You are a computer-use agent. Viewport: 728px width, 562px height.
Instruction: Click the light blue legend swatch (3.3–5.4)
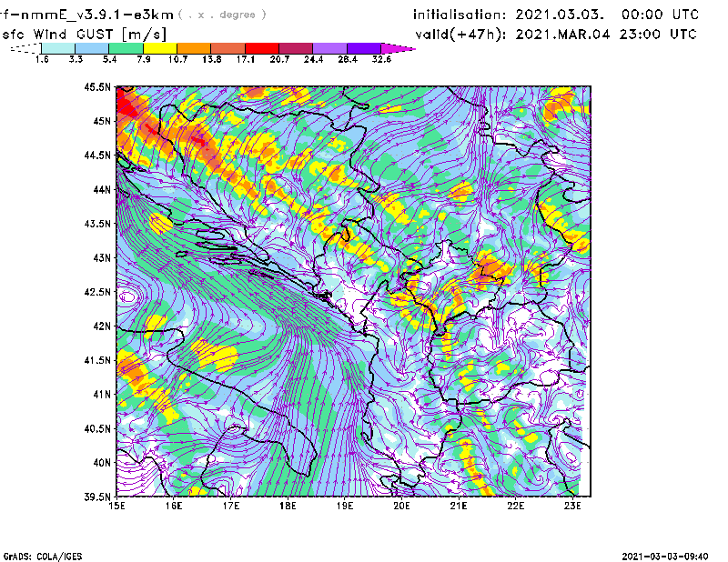pyautogui.click(x=92, y=48)
